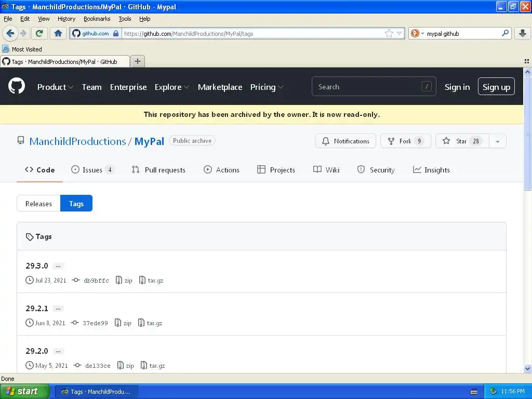Click the commit icon next to db9bffc
Screen dimensions: 532x399
[x=76, y=280]
